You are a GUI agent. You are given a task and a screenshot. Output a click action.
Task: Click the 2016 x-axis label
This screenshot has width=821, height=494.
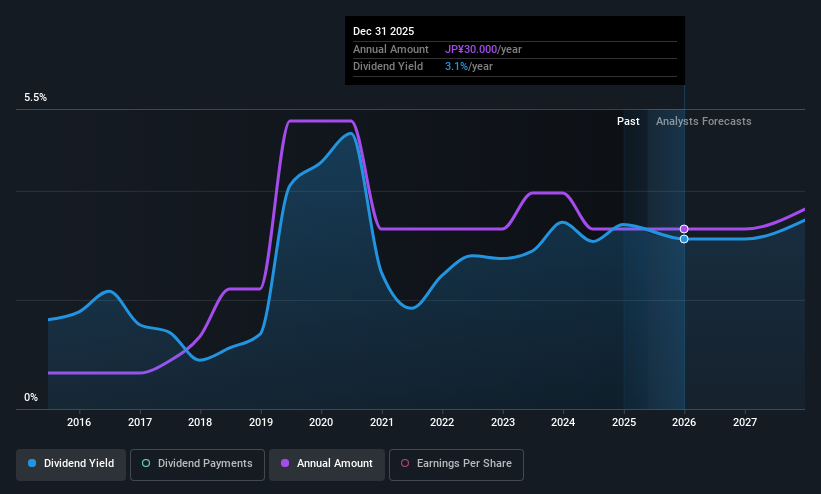79,422
